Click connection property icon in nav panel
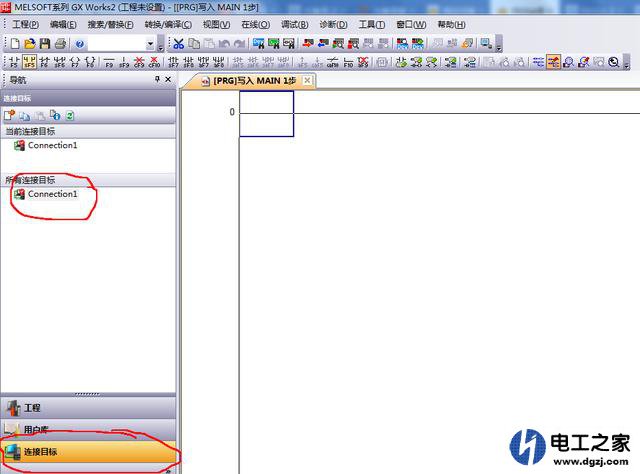The height and width of the screenshot is (474, 640). pos(55,116)
